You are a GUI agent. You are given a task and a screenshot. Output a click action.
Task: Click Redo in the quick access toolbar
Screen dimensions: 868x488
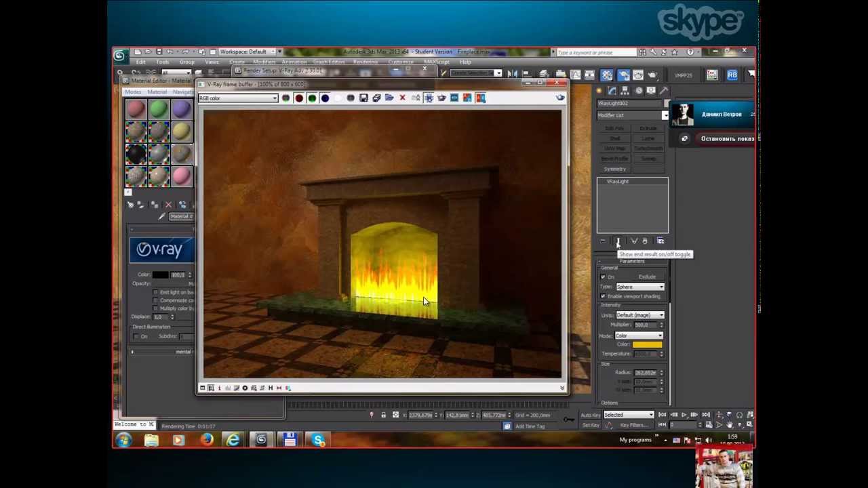tap(184, 52)
